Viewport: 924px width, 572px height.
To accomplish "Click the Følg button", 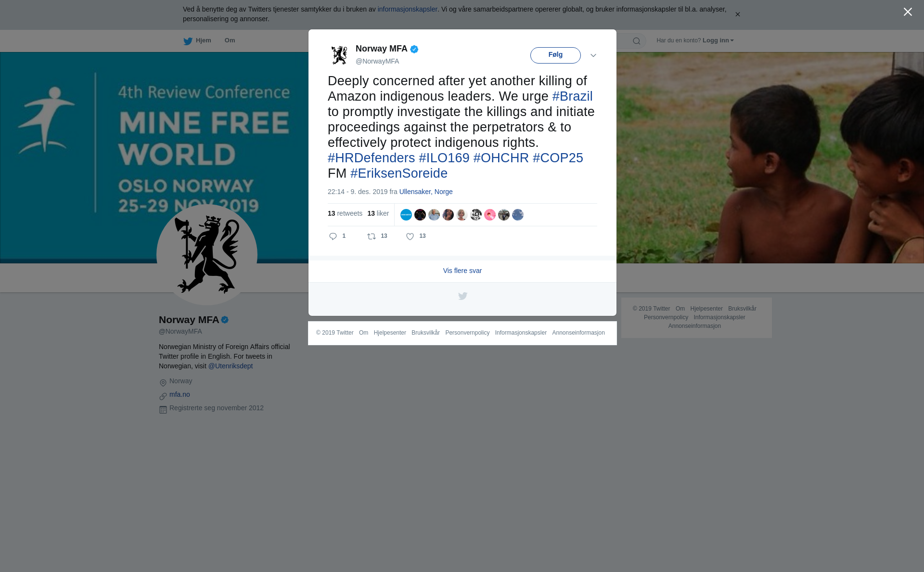I will pyautogui.click(x=555, y=55).
